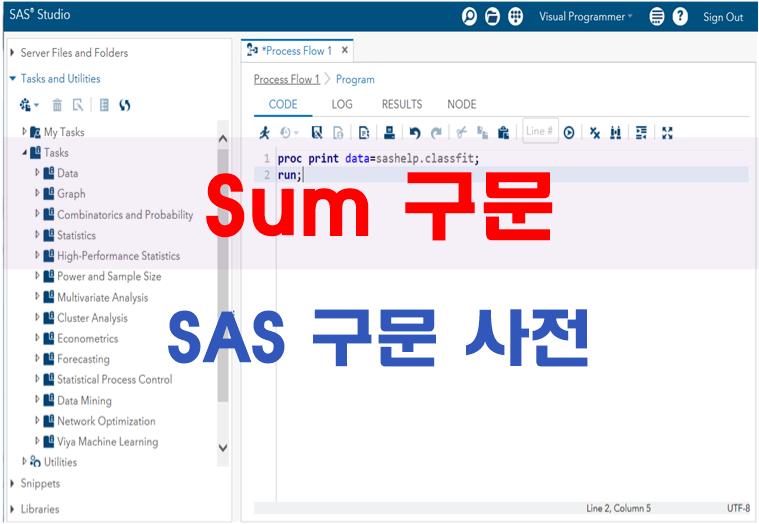This screenshot has height=524, width=759.
Task: Expand Server Files and Folders section
Action: pos(12,52)
